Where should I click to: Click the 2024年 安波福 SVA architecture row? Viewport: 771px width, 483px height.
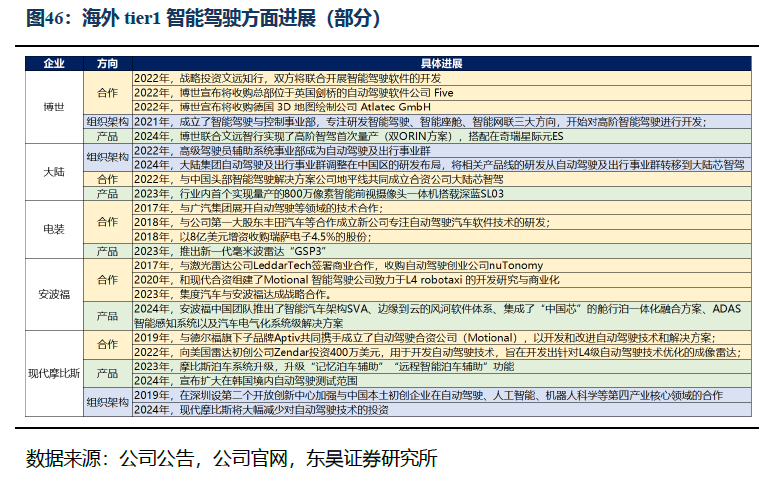[442, 316]
